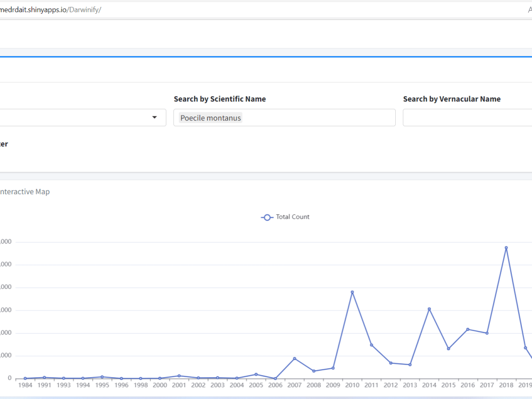
Task: Click the 2005 marker on the trend line
Action: pyautogui.click(x=256, y=374)
